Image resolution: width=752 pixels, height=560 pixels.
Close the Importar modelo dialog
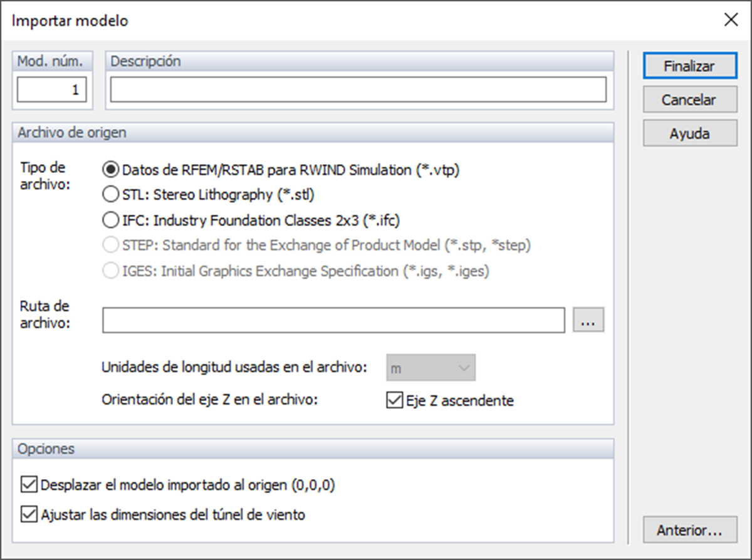pos(731,20)
